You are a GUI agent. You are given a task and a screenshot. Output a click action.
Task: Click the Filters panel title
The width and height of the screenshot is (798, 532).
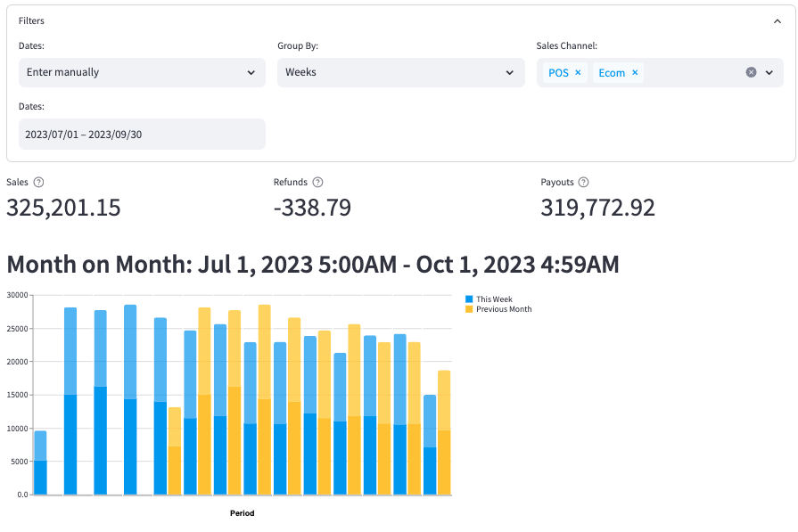[30, 20]
